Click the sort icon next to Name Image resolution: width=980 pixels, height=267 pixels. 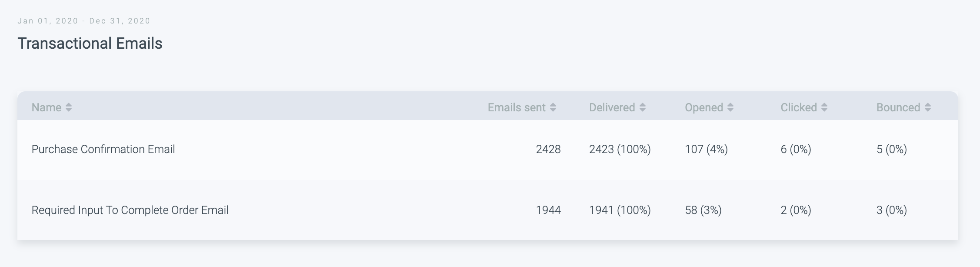point(69,107)
